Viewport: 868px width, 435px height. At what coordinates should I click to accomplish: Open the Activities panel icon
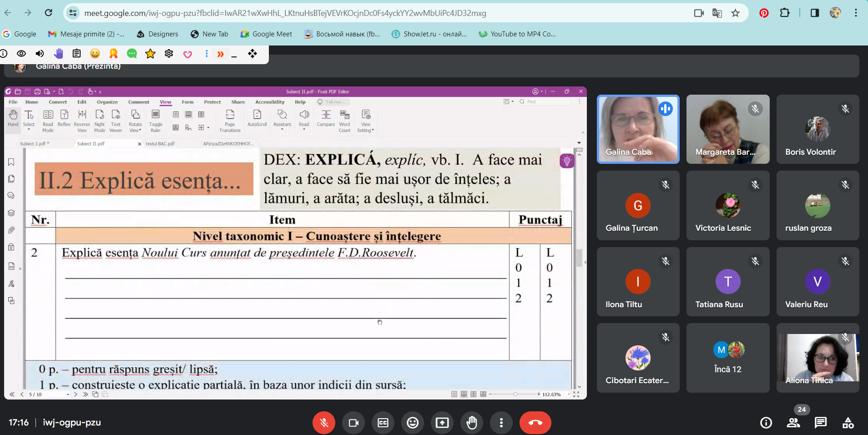tap(848, 423)
